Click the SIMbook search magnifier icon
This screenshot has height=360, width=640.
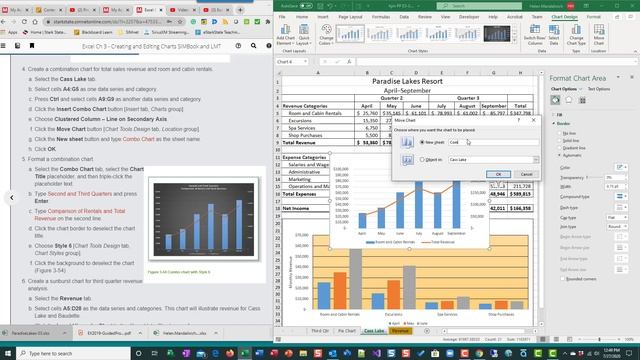[253, 46]
